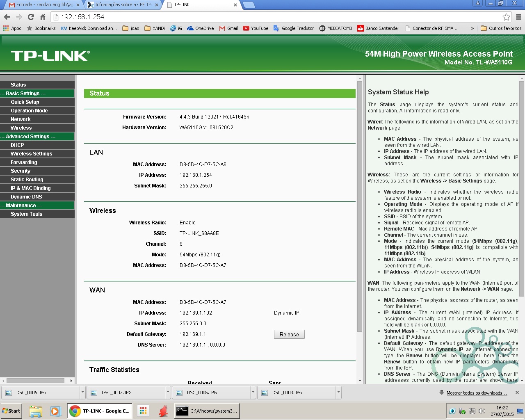525x420 pixels.
Task: Expand the DSC_0003.JPG download options arrow
Action: click(338, 393)
